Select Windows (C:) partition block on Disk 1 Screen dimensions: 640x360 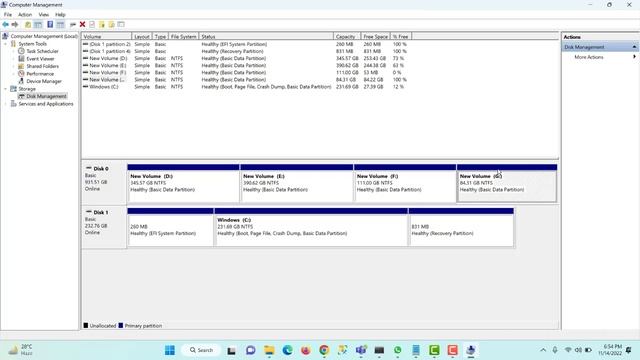(311, 227)
